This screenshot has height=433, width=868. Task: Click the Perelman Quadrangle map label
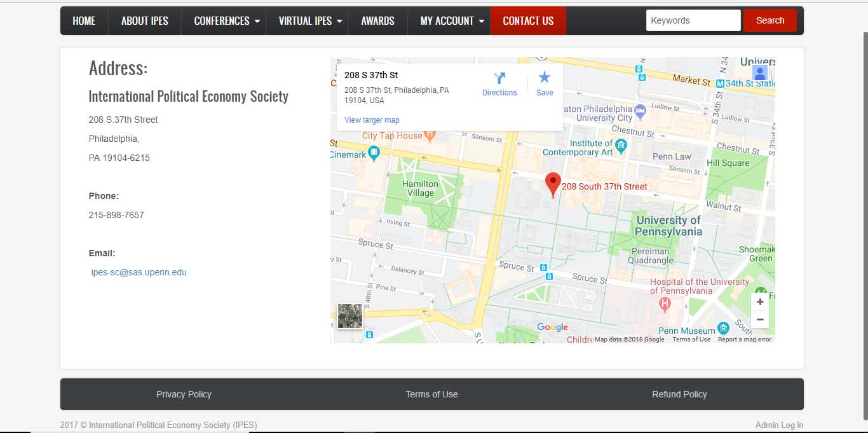tap(651, 256)
